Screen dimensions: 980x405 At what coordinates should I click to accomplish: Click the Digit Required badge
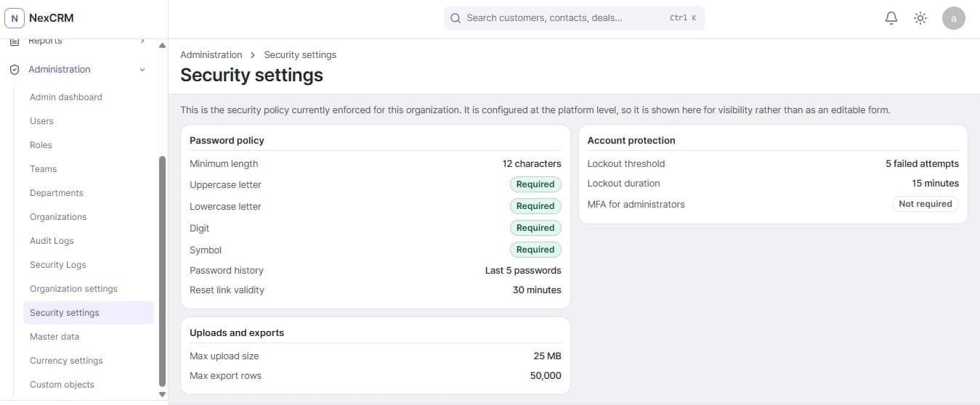[x=535, y=228]
